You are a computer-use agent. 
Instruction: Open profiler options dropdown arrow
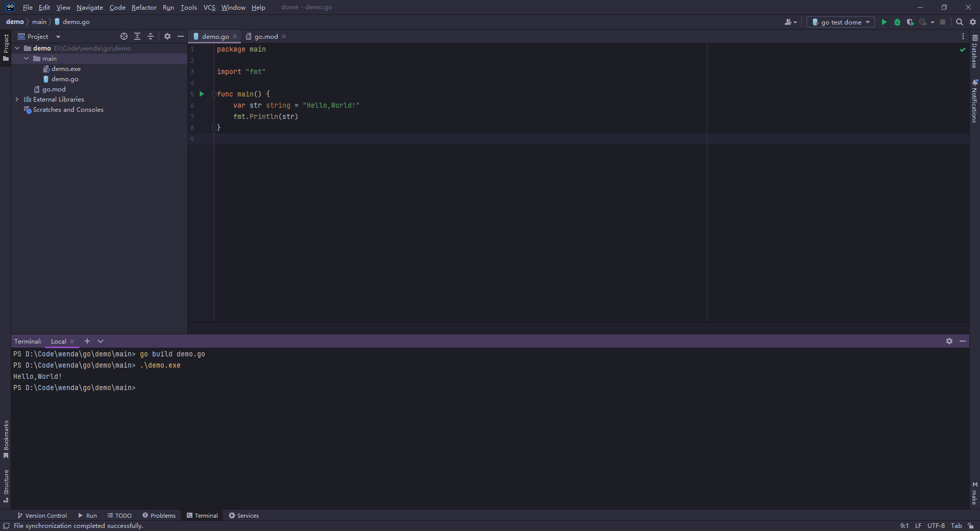point(933,22)
